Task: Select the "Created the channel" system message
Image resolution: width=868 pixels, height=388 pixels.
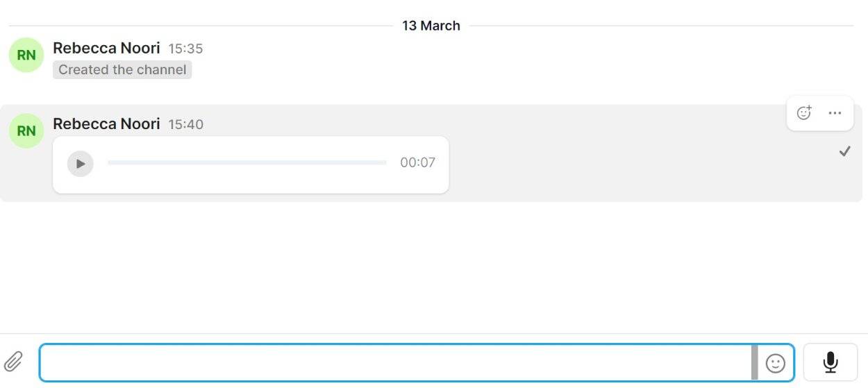Action: coord(122,70)
